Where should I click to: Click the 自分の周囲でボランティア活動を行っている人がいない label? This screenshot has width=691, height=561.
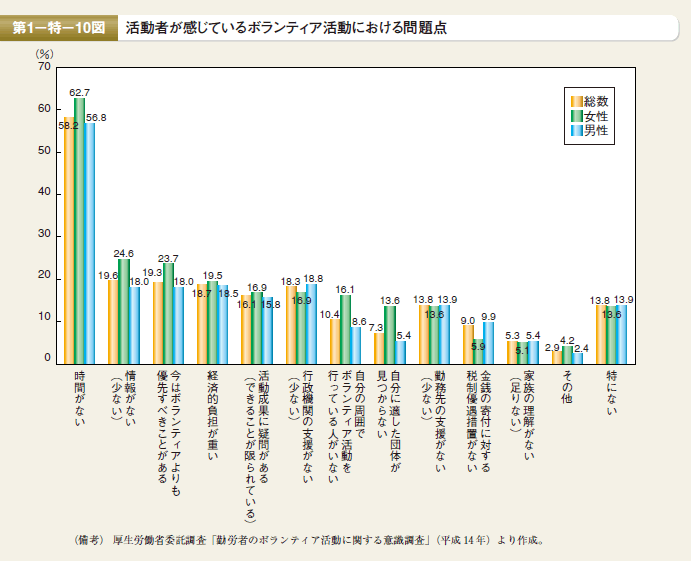pos(346,427)
